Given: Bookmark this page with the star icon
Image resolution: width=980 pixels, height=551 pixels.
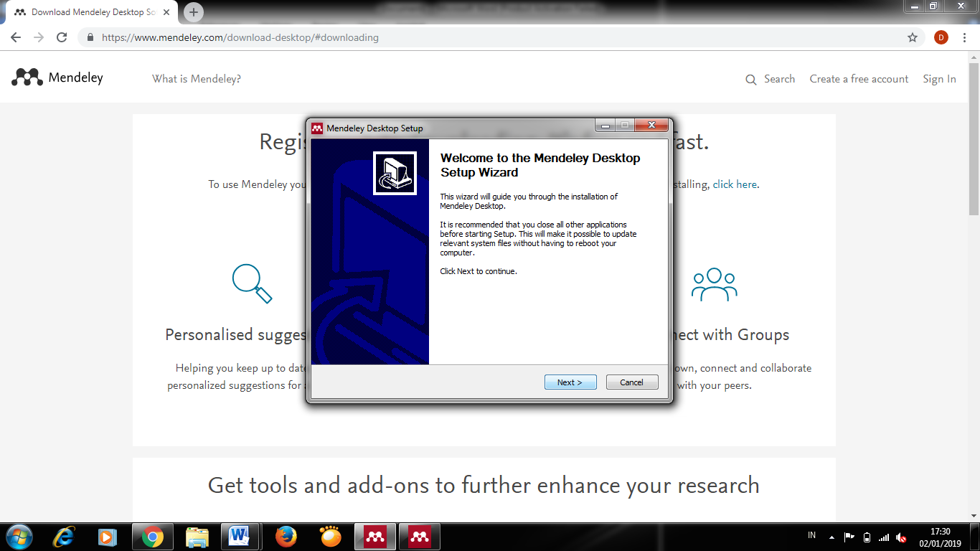Looking at the screenshot, I should (913, 37).
